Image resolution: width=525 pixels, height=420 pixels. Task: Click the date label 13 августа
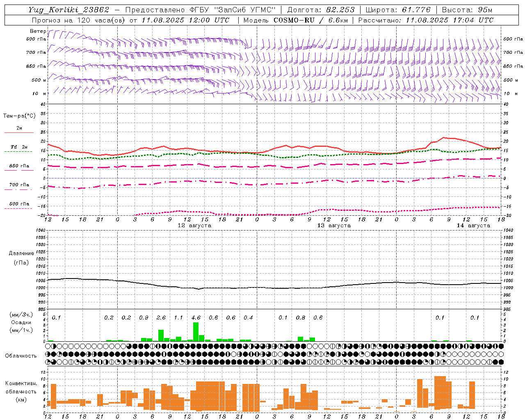pyautogui.click(x=334, y=226)
